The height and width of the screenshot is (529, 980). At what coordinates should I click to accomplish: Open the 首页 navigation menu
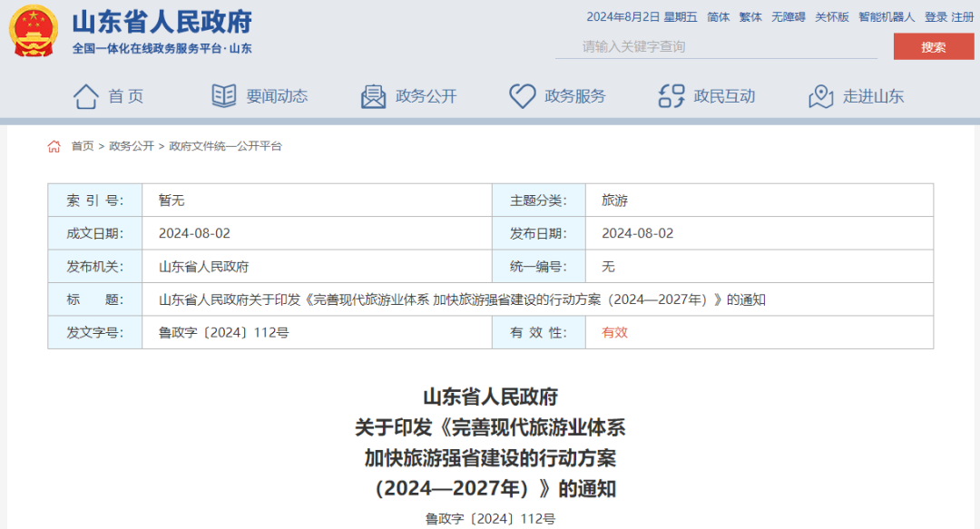click(x=125, y=96)
